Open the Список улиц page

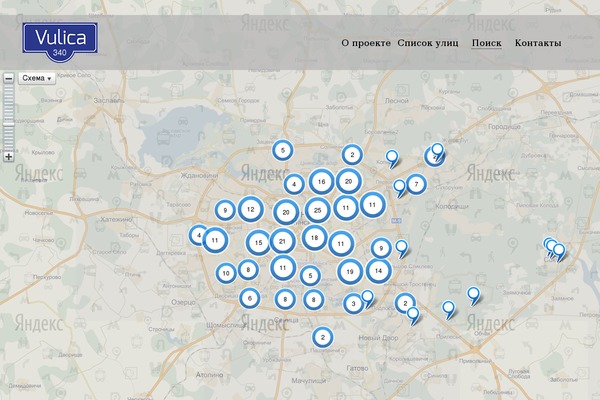427,43
